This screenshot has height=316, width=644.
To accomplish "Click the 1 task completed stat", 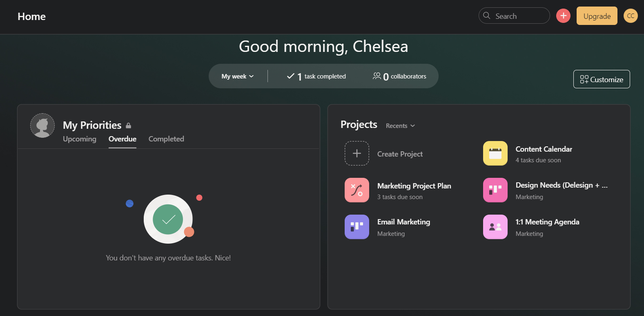I will (316, 76).
